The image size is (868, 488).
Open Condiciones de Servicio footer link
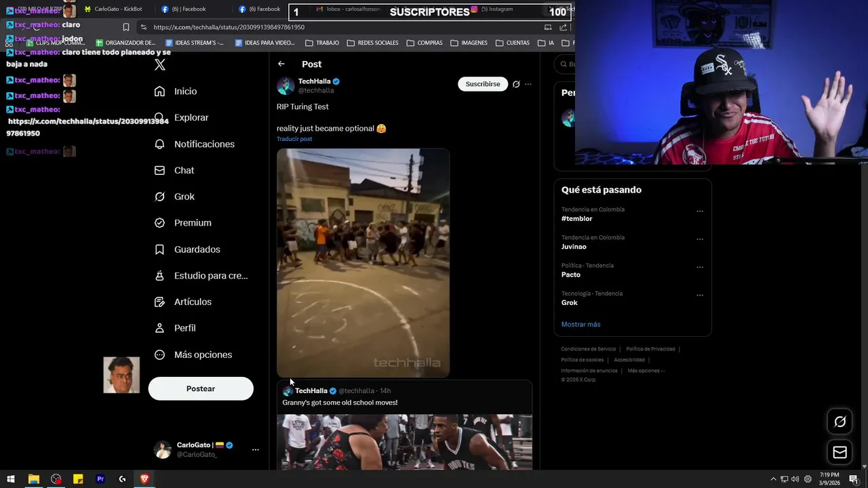pos(588,349)
